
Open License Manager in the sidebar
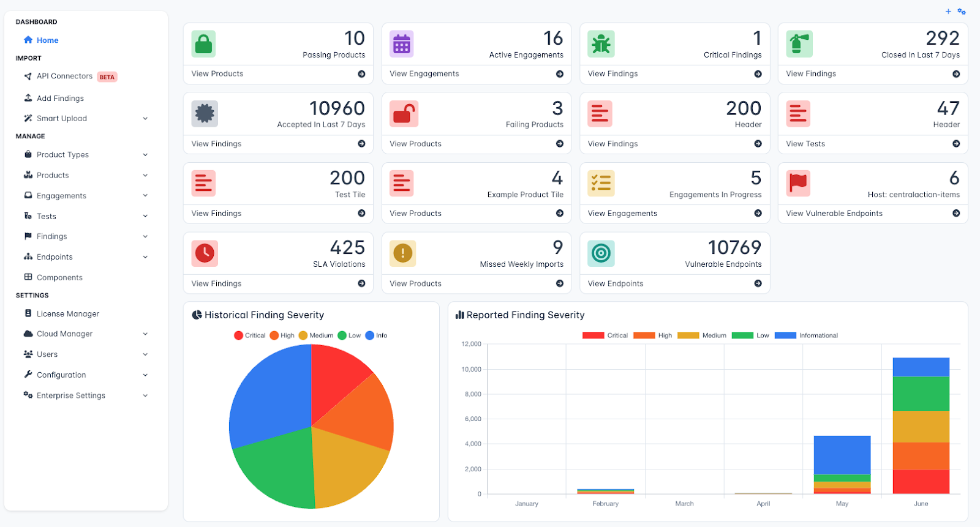click(x=67, y=314)
